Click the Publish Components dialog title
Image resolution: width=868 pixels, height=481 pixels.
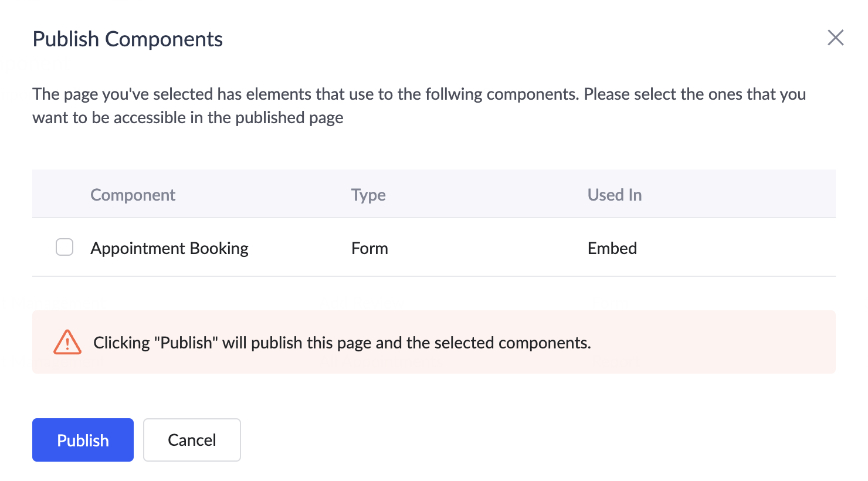(127, 39)
